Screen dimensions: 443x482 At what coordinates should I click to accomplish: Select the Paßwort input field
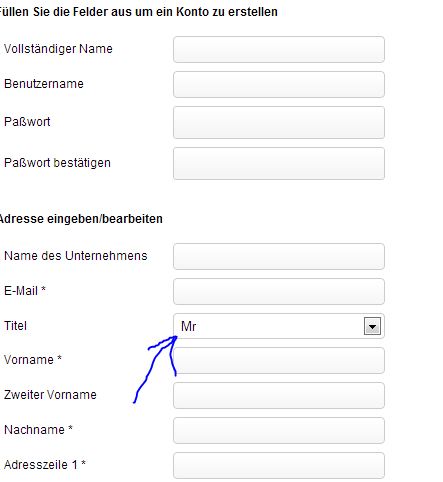tap(279, 122)
